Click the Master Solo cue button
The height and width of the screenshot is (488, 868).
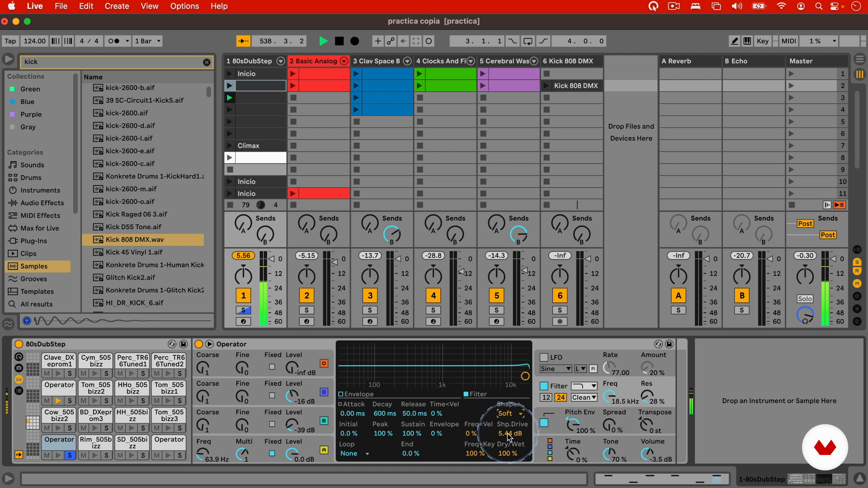point(805,299)
